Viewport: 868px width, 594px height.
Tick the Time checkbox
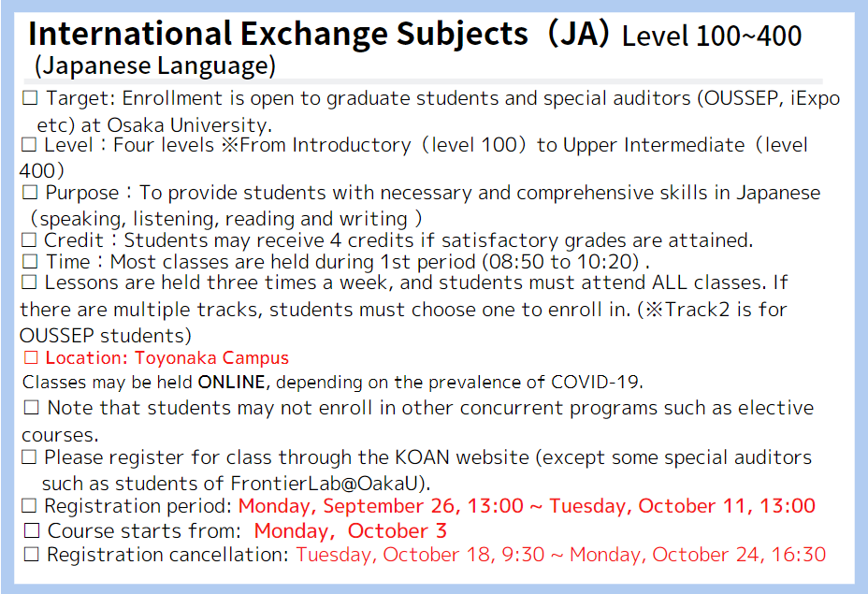tap(30, 261)
